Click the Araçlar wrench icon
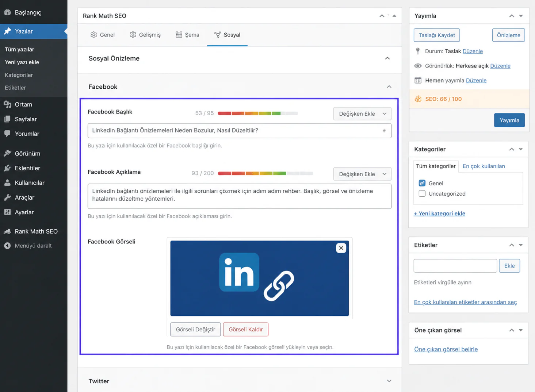The width and height of the screenshot is (535, 392). coord(7,197)
